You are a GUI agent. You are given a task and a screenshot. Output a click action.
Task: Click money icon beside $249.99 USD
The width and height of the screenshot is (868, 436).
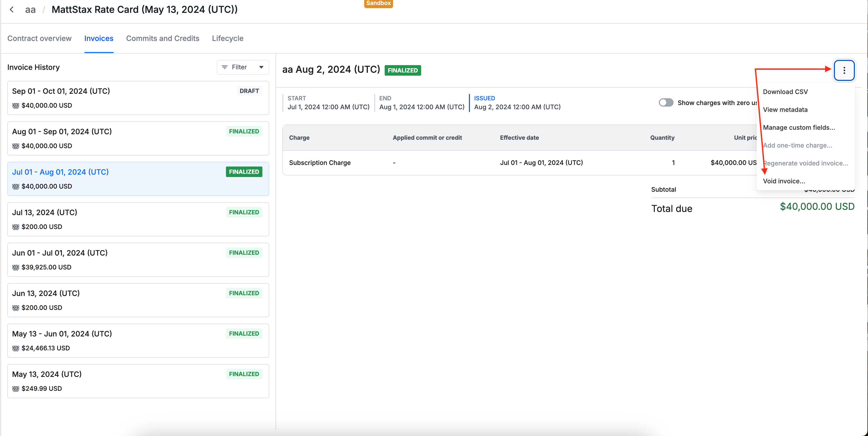point(15,389)
